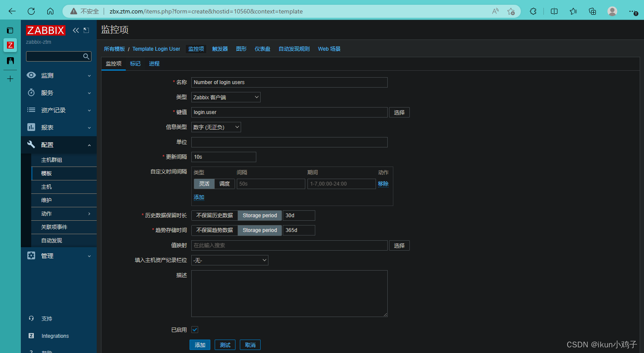Viewport: 644px width, 353px height.
Task: Open favorites list icon in browser toolbar
Action: (573, 11)
